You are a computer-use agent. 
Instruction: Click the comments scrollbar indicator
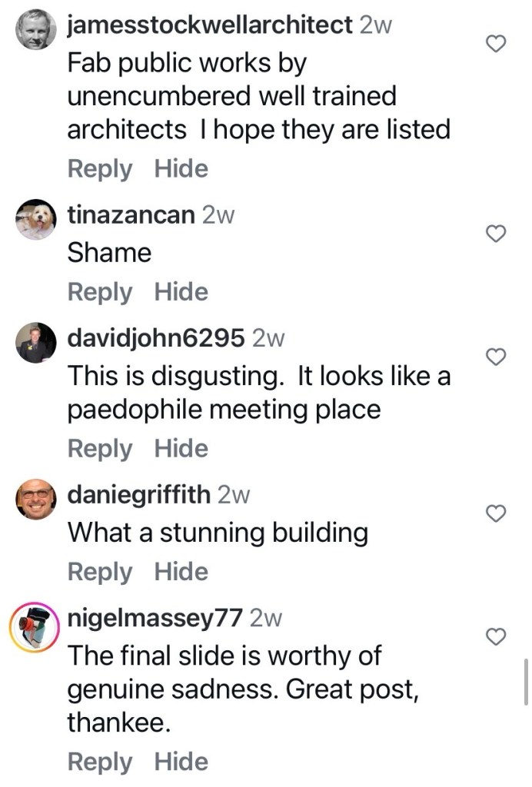click(526, 681)
